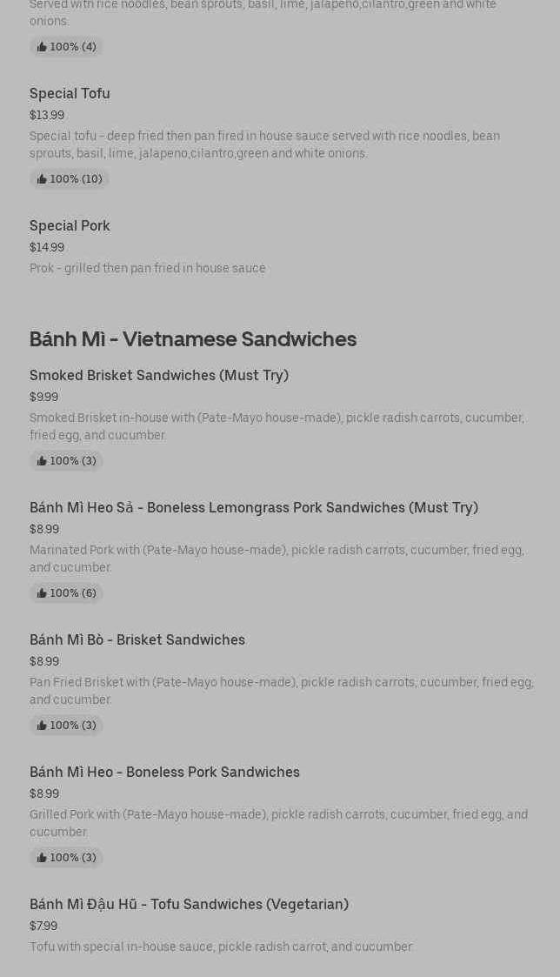Open the Special Pork menu item

(70, 225)
